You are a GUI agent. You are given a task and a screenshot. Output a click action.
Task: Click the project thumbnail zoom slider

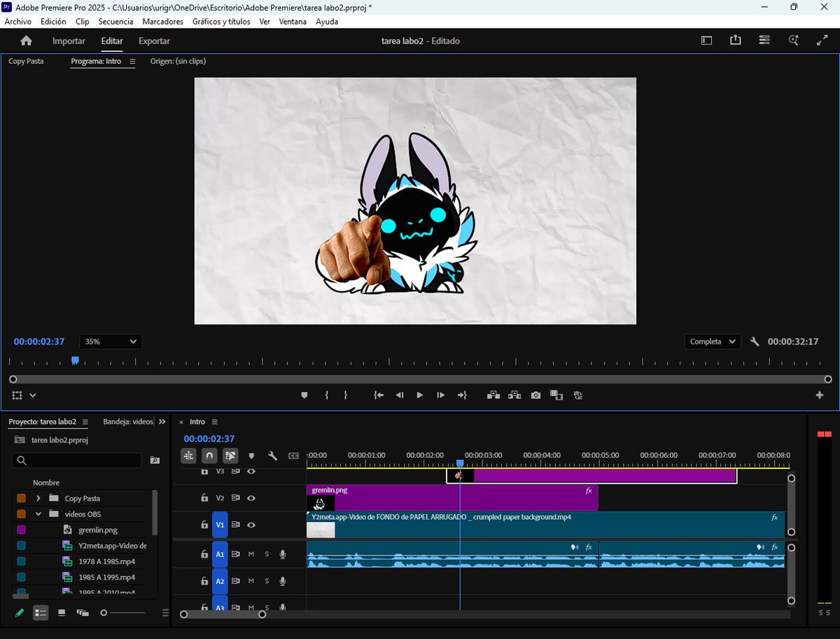click(123, 613)
